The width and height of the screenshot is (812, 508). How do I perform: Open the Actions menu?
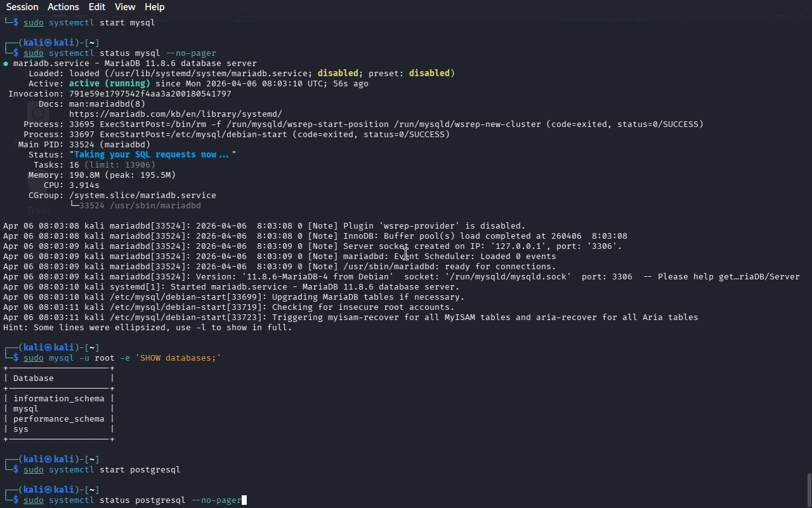click(63, 7)
